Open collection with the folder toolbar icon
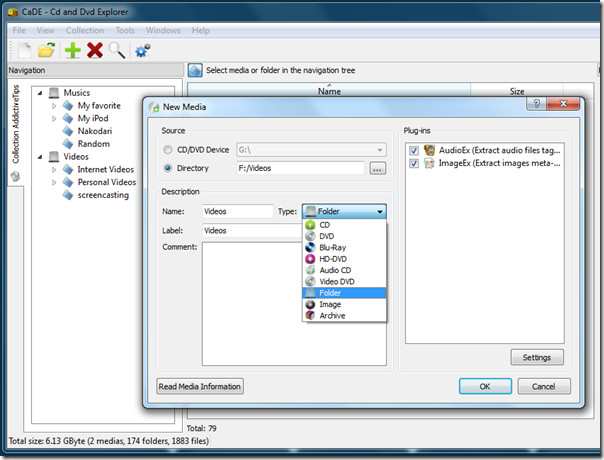Viewport: 604px width, 460px height. tap(47, 50)
